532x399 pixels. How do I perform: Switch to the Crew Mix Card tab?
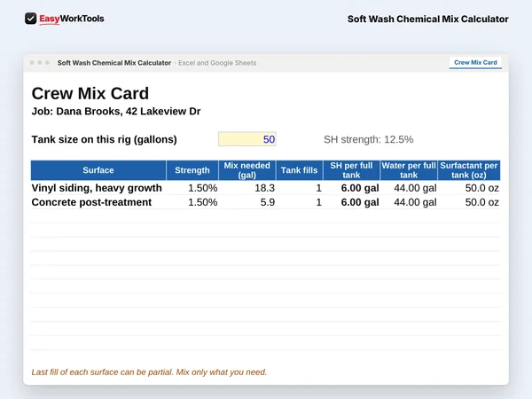(x=475, y=63)
